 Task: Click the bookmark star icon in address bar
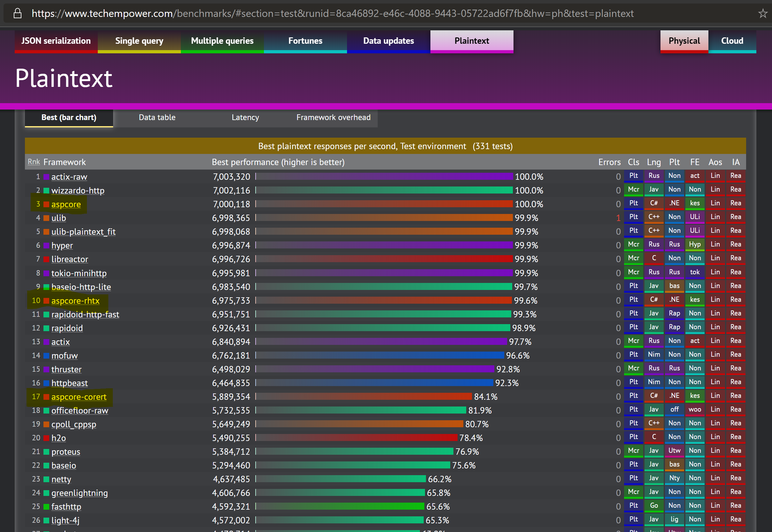pyautogui.click(x=762, y=14)
